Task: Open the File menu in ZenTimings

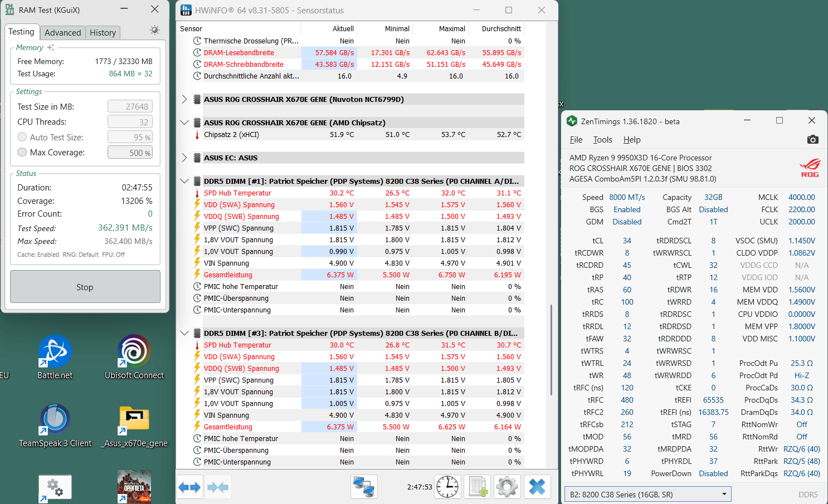Action: (x=576, y=140)
